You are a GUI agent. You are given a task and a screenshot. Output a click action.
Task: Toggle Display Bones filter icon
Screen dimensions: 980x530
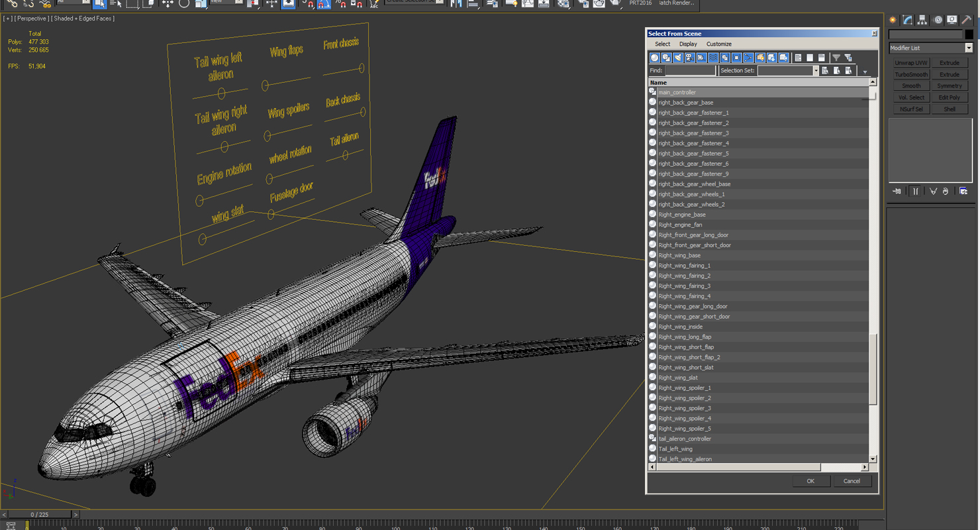[748, 58]
